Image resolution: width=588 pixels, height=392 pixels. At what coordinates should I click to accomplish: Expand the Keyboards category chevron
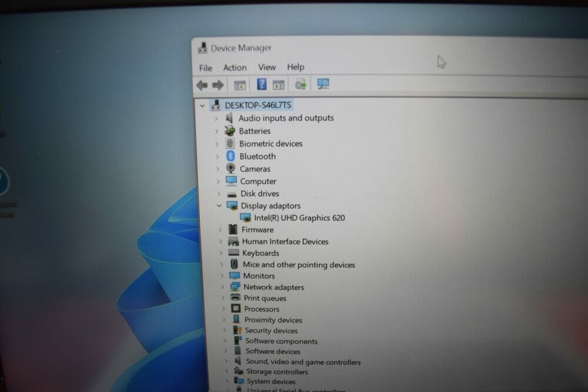[221, 253]
